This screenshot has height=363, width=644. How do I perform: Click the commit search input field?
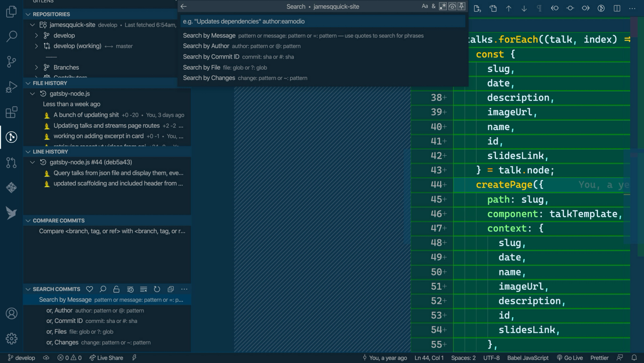322,21
